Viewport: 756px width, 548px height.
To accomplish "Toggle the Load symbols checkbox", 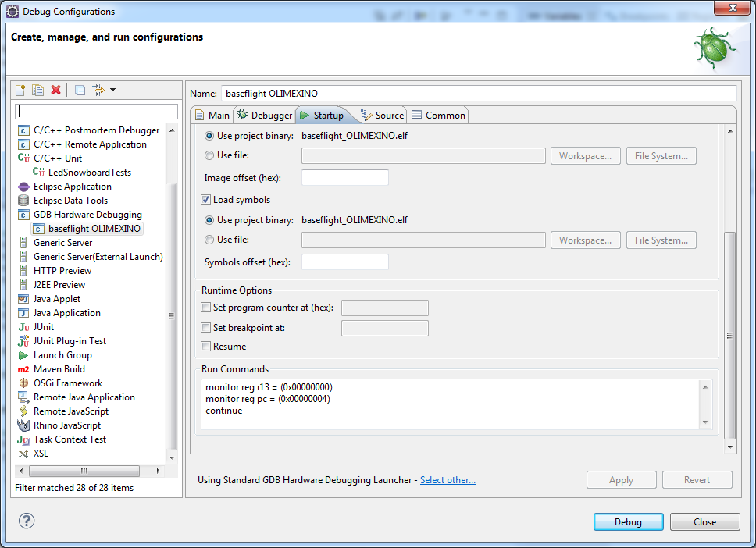I will 205,199.
